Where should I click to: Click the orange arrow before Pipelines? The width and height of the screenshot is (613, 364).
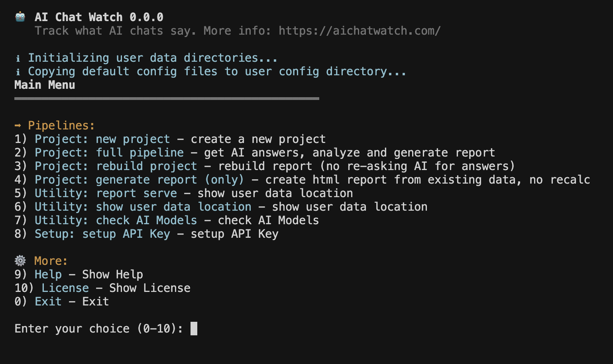(18, 125)
